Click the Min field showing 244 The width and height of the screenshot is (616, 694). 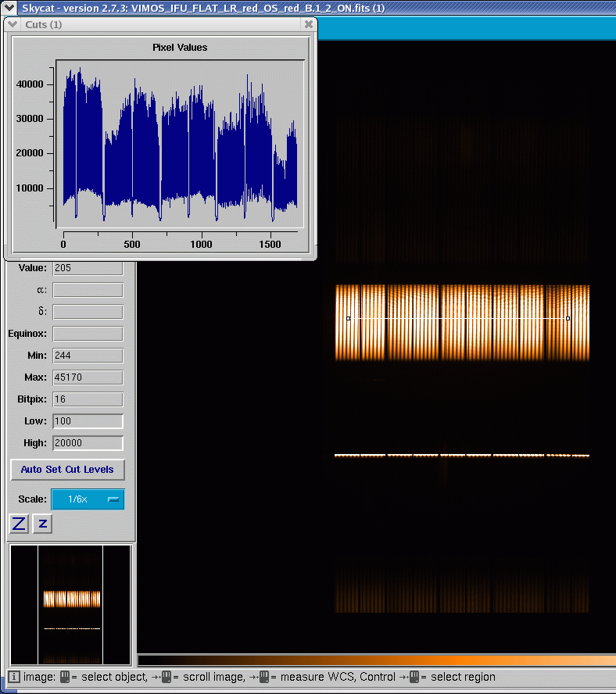coord(88,356)
